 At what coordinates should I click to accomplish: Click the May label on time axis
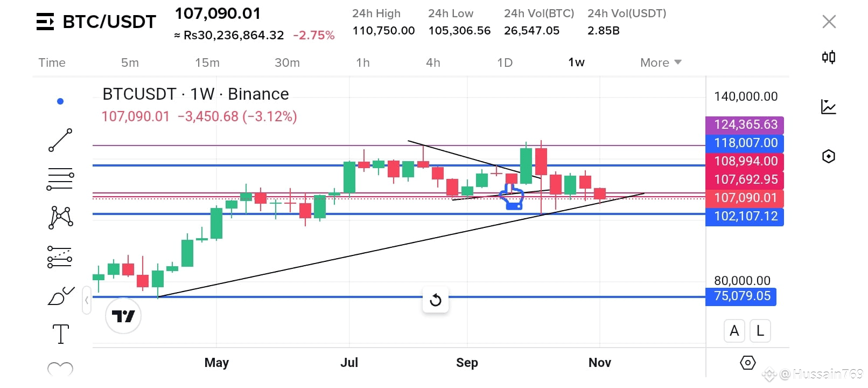point(216,363)
